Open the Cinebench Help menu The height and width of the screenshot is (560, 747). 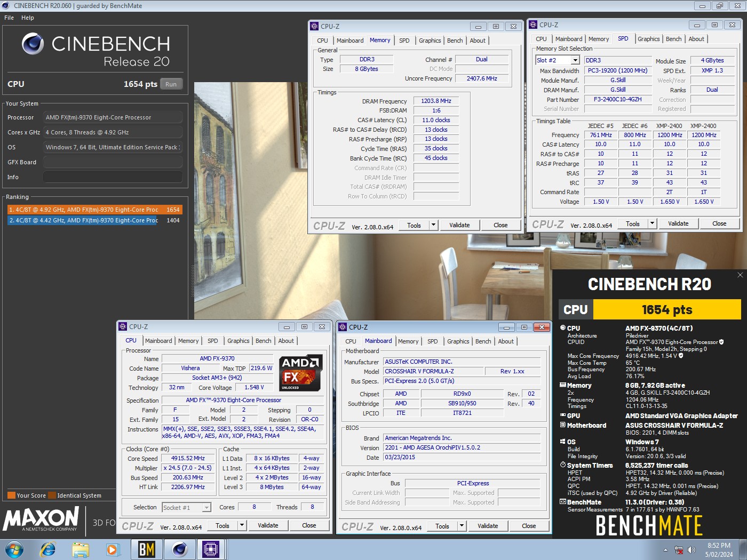(28, 18)
